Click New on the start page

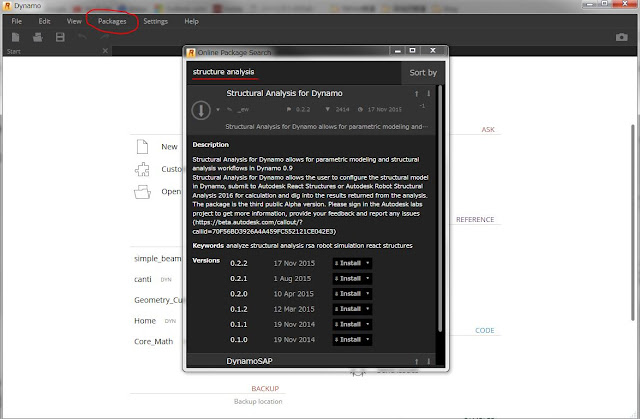pyautogui.click(x=169, y=146)
